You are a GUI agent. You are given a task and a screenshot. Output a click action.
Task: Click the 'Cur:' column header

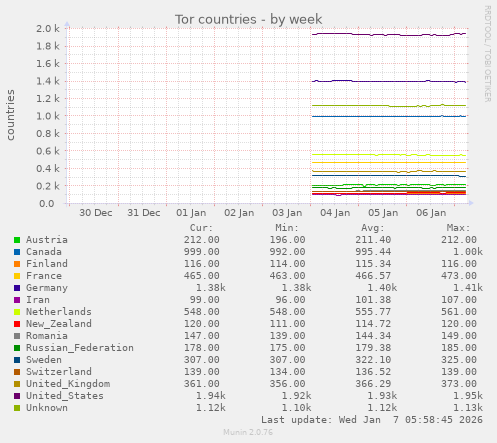tap(201, 228)
